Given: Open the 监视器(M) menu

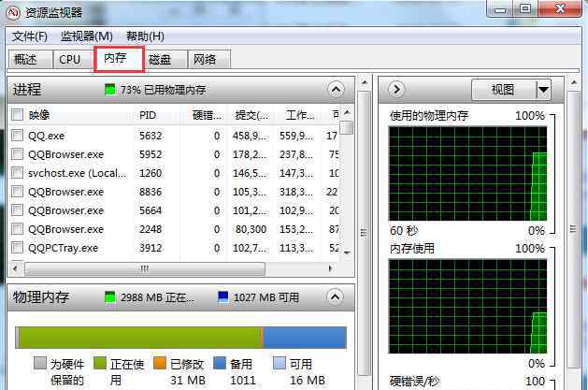Looking at the screenshot, I should click(86, 36).
